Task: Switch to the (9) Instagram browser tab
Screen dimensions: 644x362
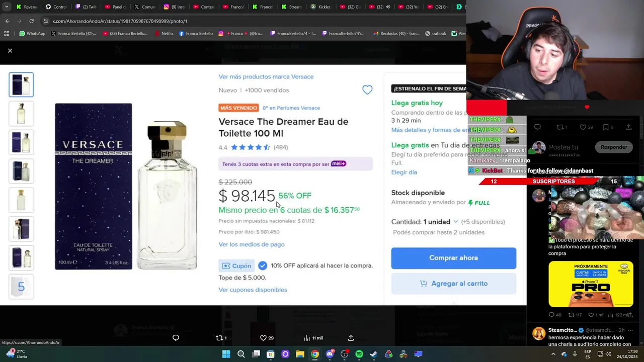Action: pos(174,7)
